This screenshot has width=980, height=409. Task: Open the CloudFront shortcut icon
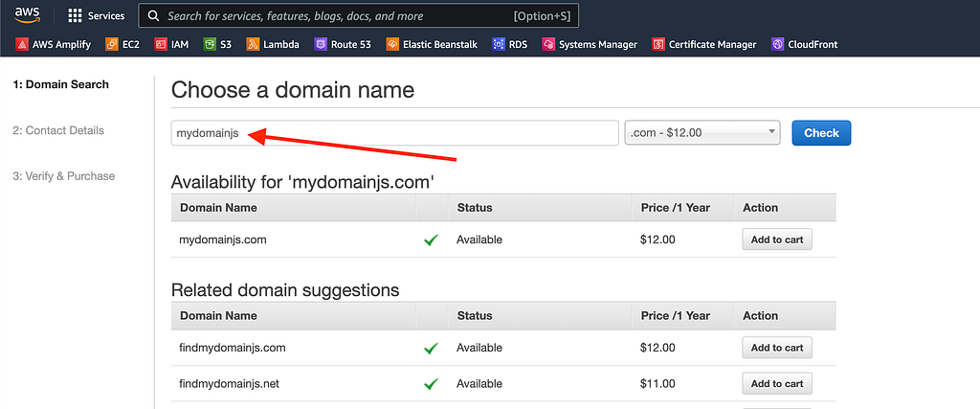777,44
